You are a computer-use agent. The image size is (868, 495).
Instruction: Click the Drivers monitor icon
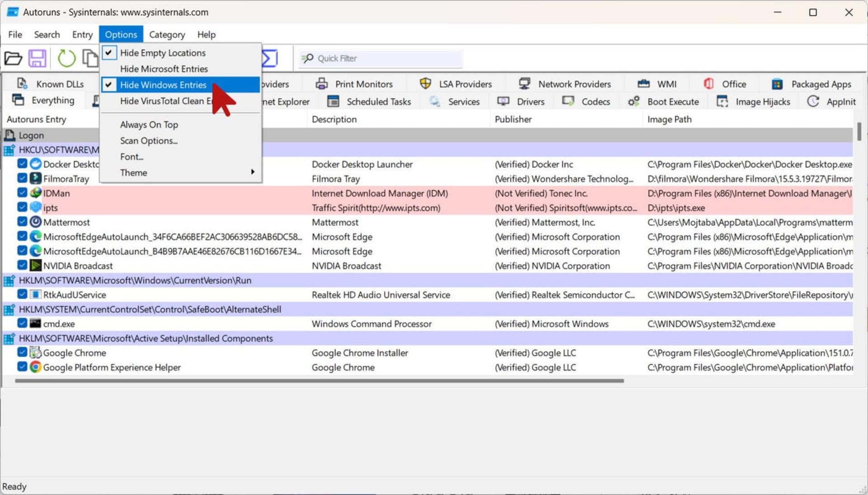tap(503, 101)
